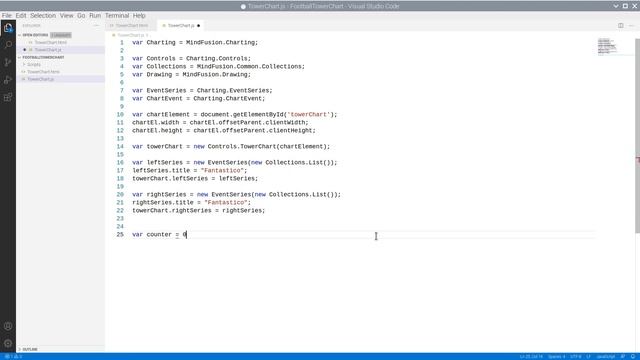Click the Split Editor icon

pos(620,25)
